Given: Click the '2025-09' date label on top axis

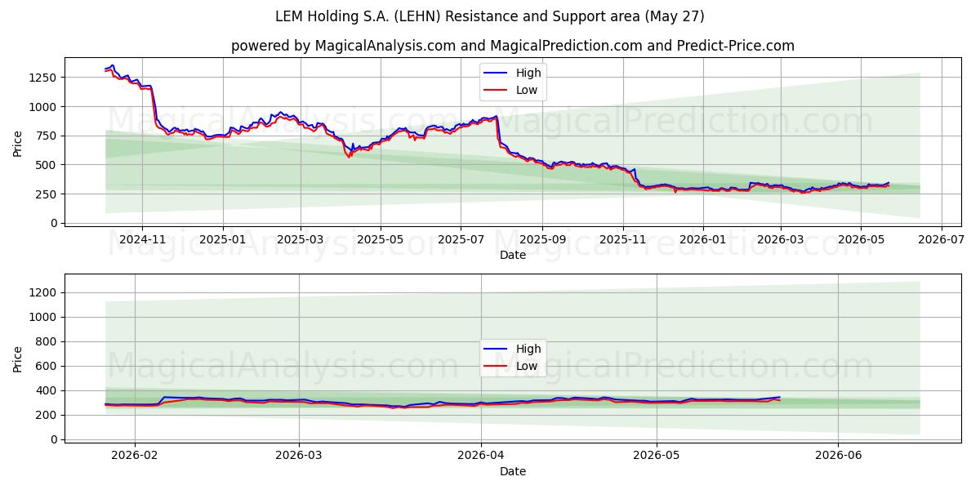Looking at the screenshot, I should coord(542,240).
